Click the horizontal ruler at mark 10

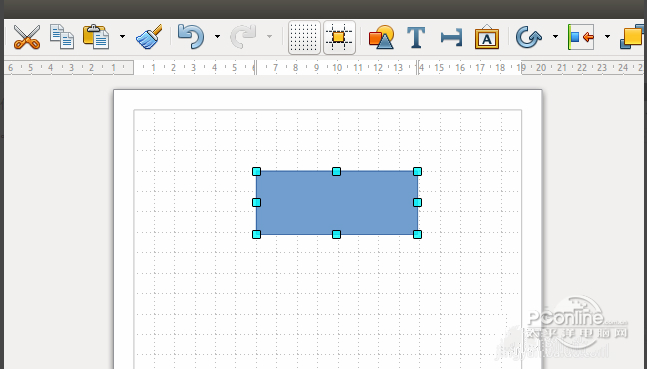[x=337, y=68]
